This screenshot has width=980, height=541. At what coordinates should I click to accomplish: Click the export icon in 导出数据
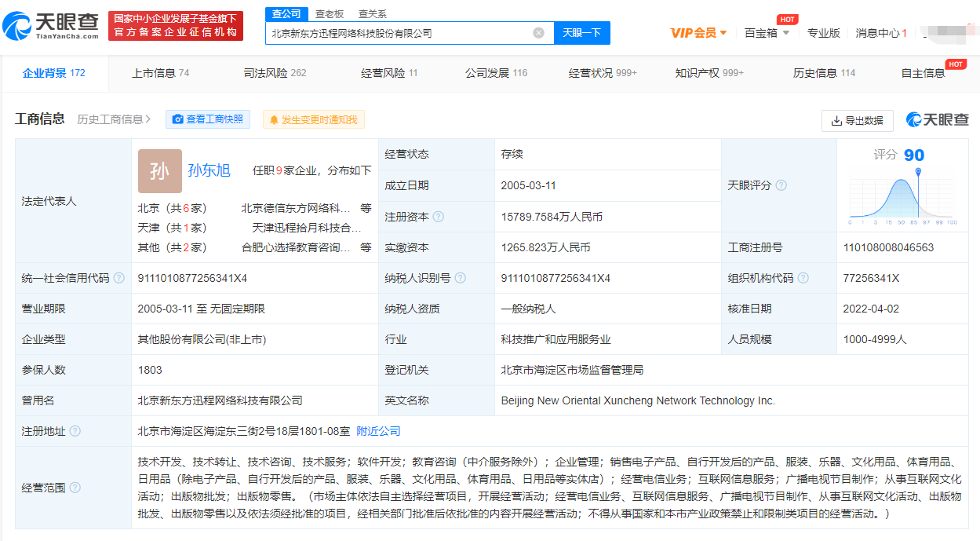pos(836,120)
